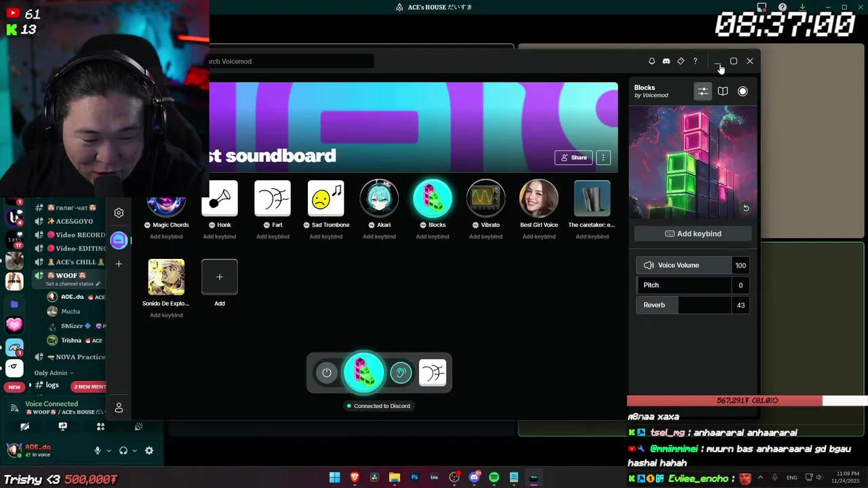The image size is (868, 488).
Task: Click the Voice Volume value 100
Action: [x=741, y=265]
